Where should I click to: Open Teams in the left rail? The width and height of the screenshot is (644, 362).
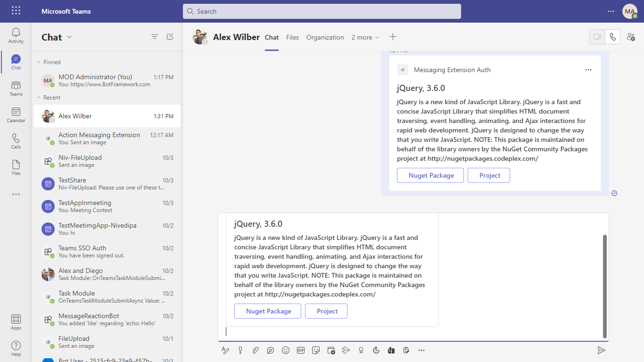point(16,88)
